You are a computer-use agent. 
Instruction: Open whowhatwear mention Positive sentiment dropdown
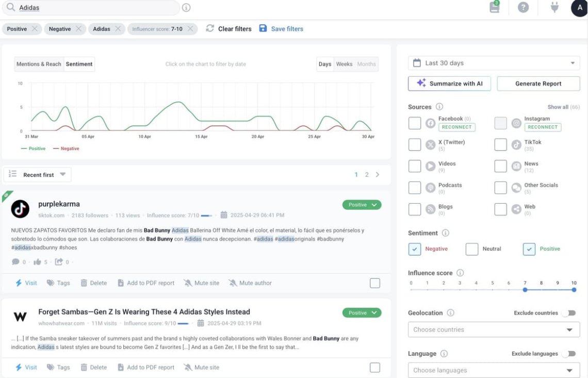click(x=362, y=313)
